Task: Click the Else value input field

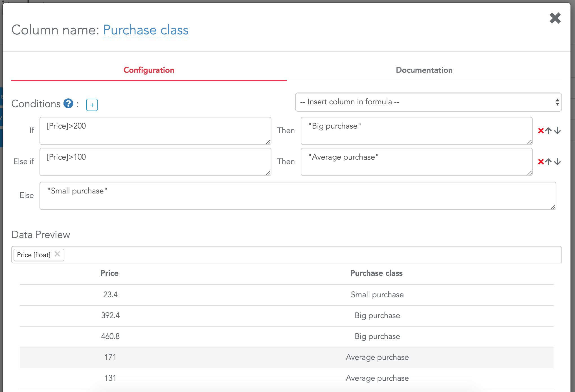Action: click(299, 195)
